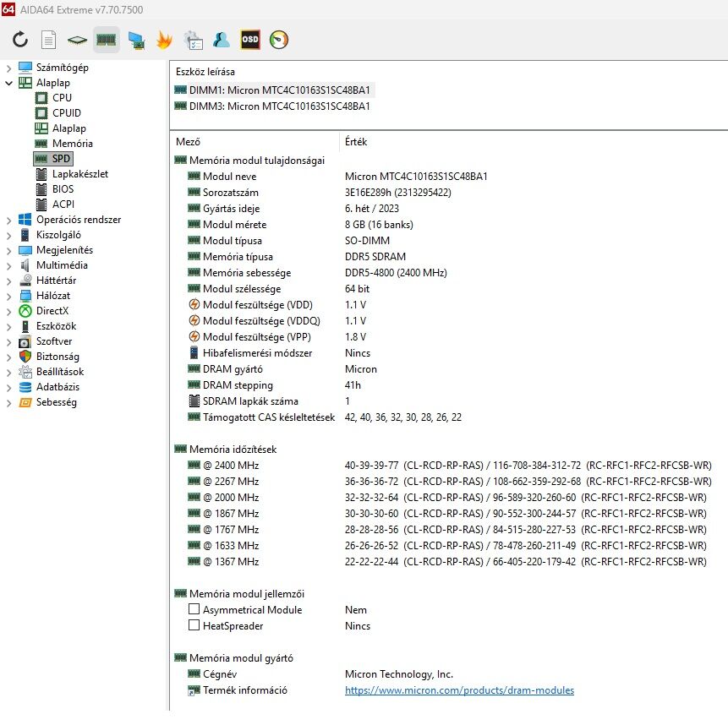This screenshot has width=728, height=725.
Task: Click the Multimédia speaker icon
Action: pyautogui.click(x=25, y=265)
